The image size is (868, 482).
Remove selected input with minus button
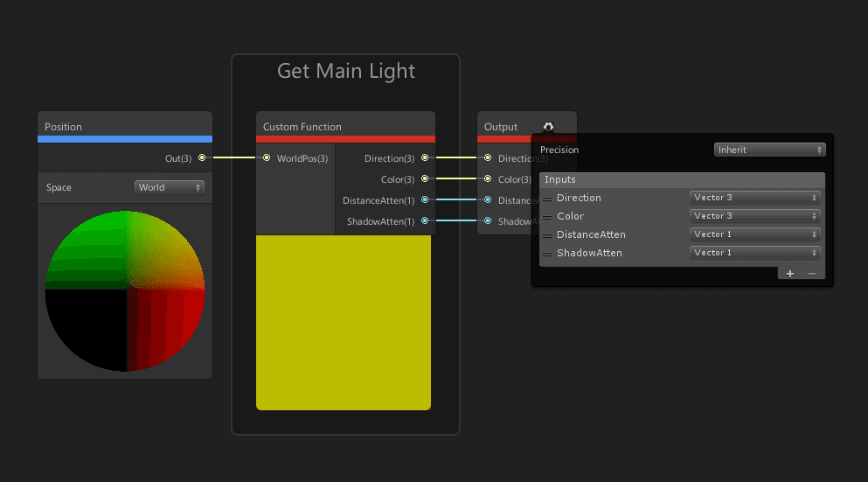[x=812, y=274]
